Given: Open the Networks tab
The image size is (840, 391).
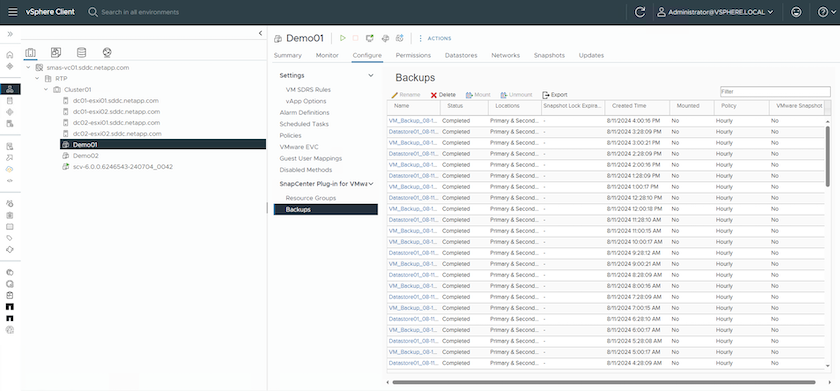Looking at the screenshot, I should [505, 55].
